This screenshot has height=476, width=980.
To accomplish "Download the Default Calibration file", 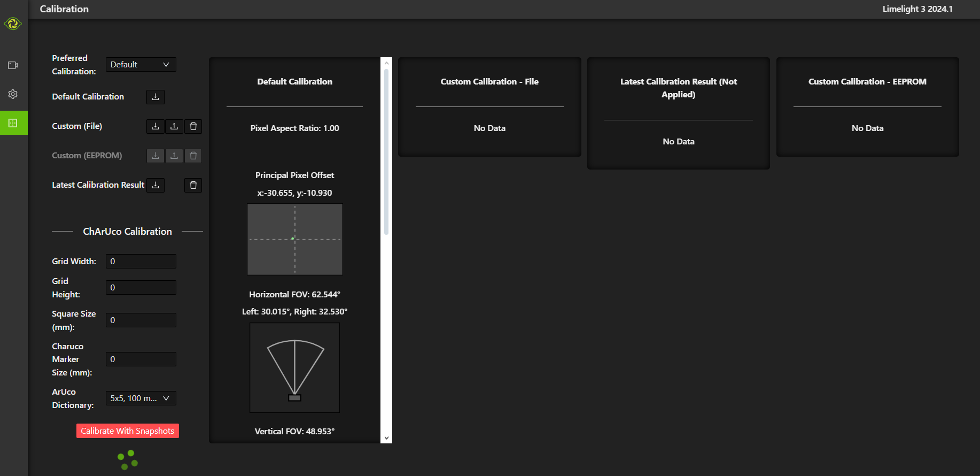I will click(x=155, y=97).
